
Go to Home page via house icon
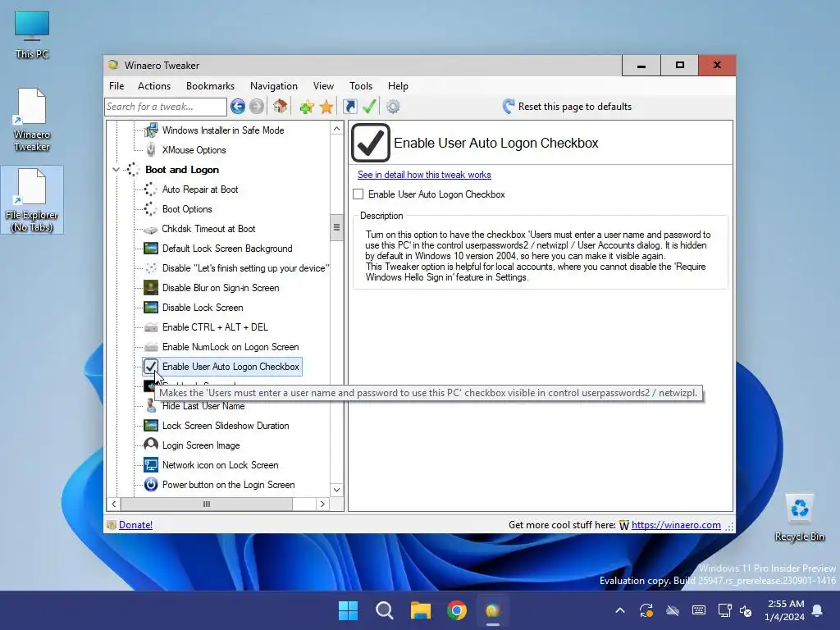coord(280,107)
